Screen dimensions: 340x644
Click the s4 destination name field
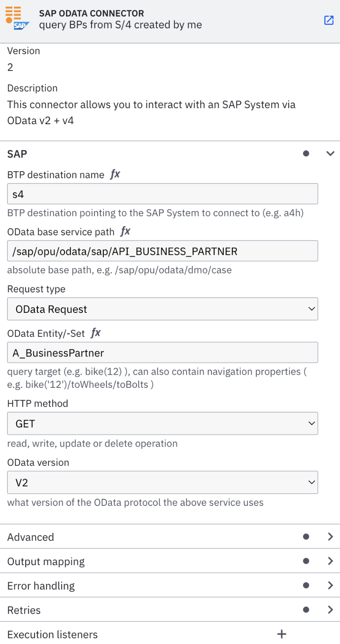click(x=163, y=193)
